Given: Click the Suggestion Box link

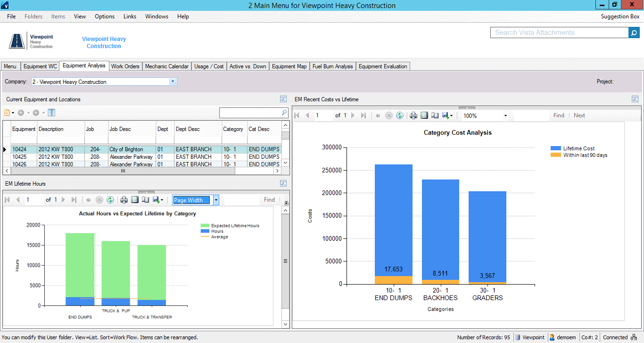Looking at the screenshot, I should 619,16.
